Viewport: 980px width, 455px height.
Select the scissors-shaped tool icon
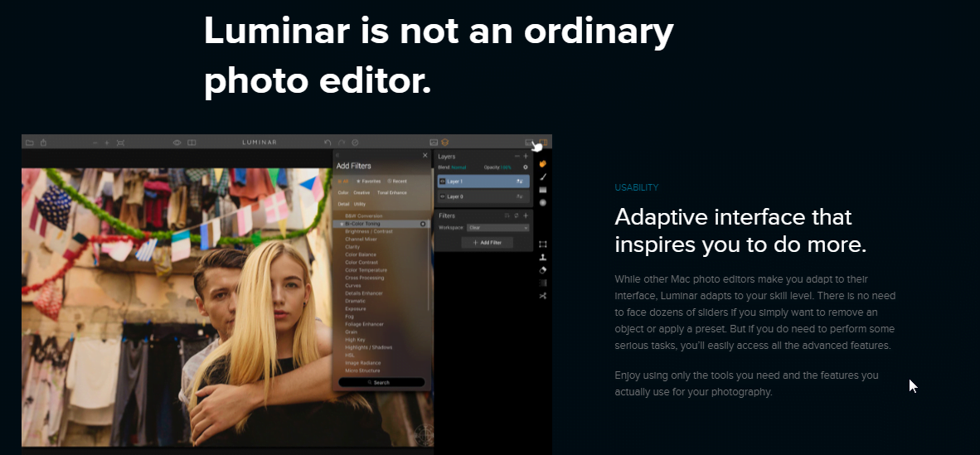pyautogui.click(x=542, y=296)
